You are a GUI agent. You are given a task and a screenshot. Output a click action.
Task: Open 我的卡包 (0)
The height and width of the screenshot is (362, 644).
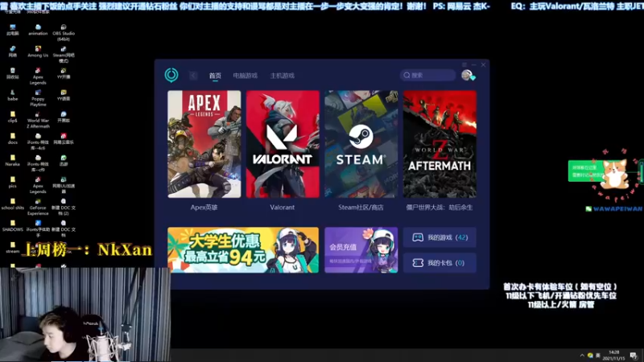(440, 263)
